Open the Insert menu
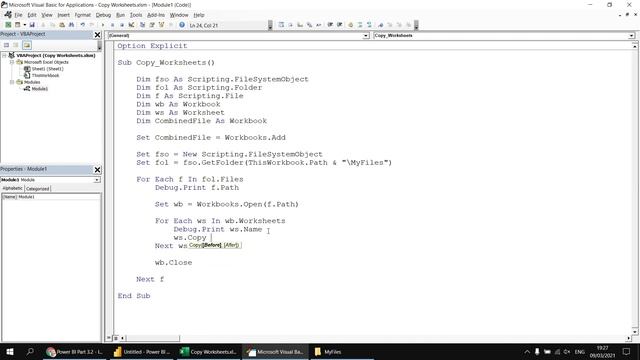The height and width of the screenshot is (360, 640). click(x=63, y=15)
